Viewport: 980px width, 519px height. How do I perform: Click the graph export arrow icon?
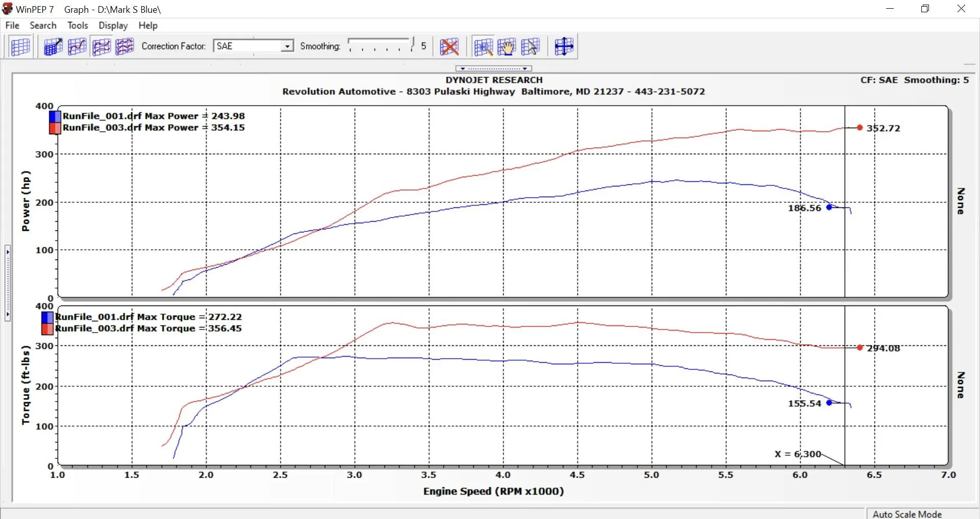[x=53, y=46]
